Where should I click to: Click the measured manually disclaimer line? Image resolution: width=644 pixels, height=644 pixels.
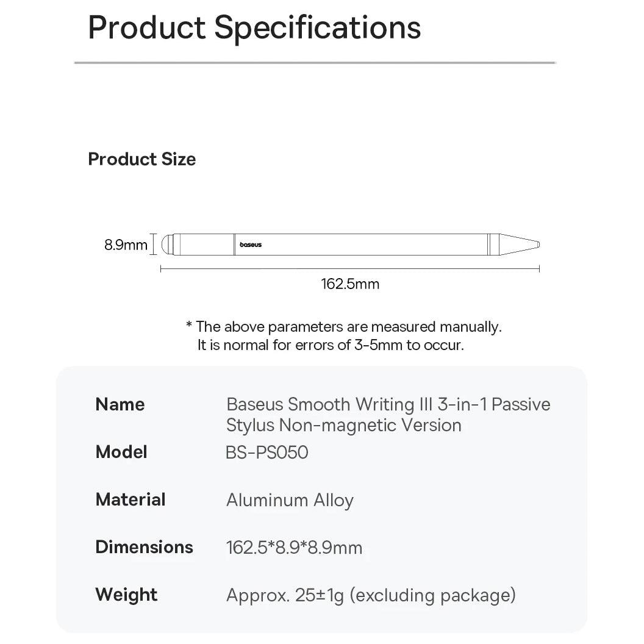(x=343, y=327)
